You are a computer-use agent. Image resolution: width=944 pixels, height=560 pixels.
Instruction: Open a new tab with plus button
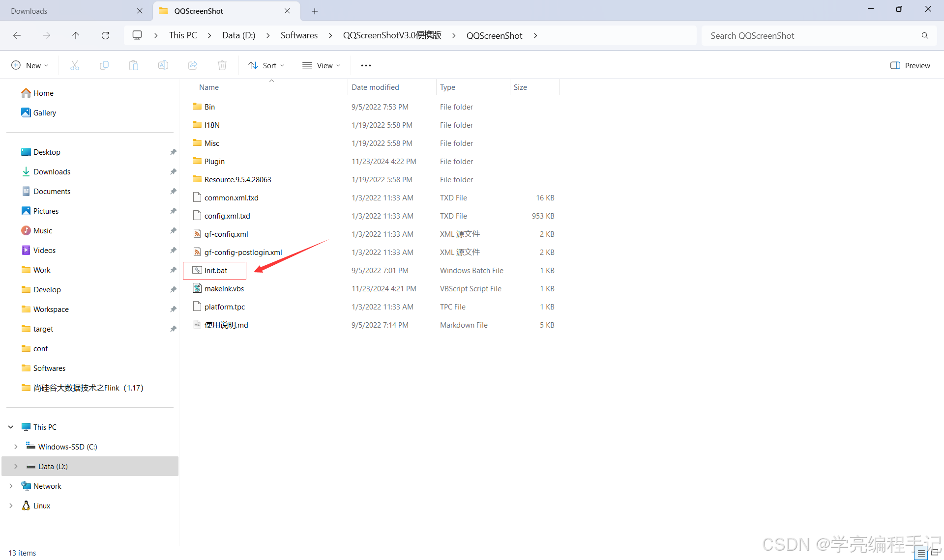click(315, 11)
